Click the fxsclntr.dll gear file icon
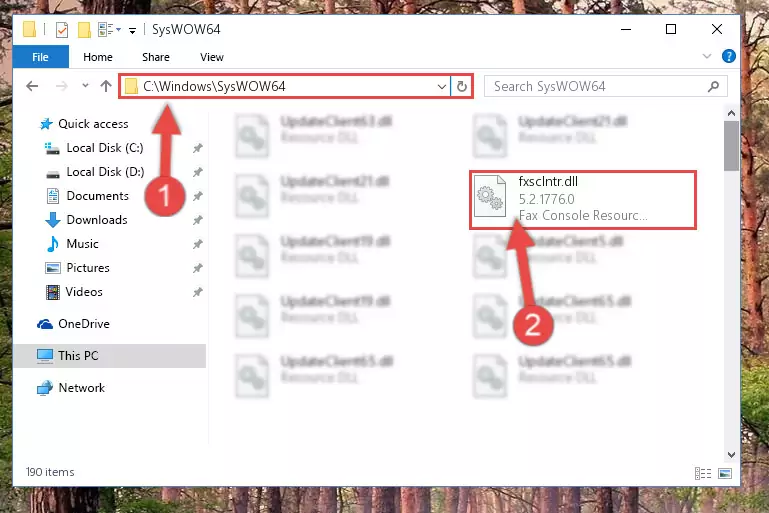This screenshot has width=769, height=513. pyautogui.click(x=490, y=196)
